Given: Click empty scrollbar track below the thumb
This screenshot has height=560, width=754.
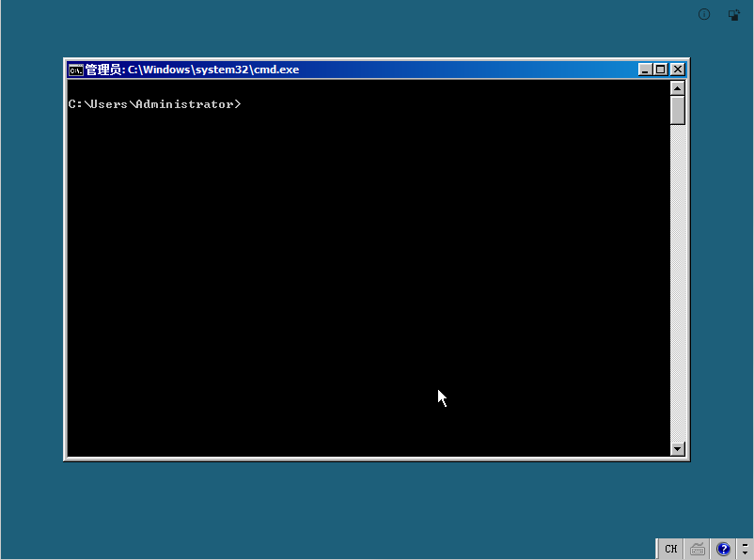Looking at the screenshot, I should (678, 282).
